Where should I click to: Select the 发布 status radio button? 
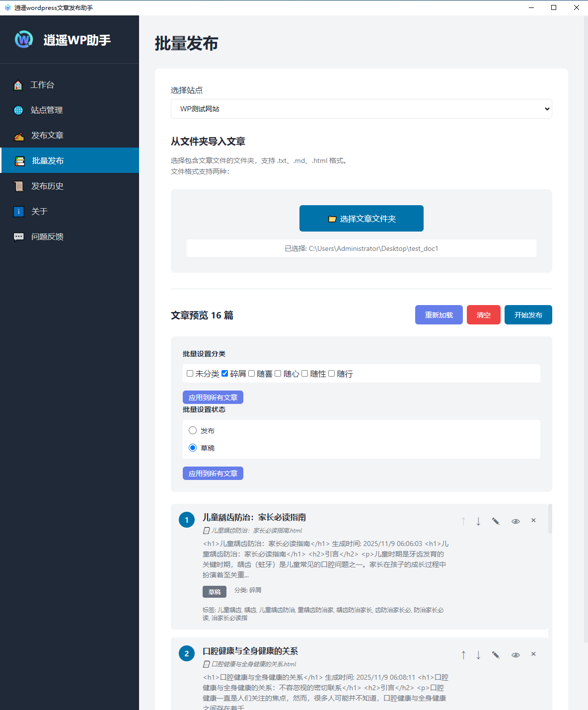point(193,430)
